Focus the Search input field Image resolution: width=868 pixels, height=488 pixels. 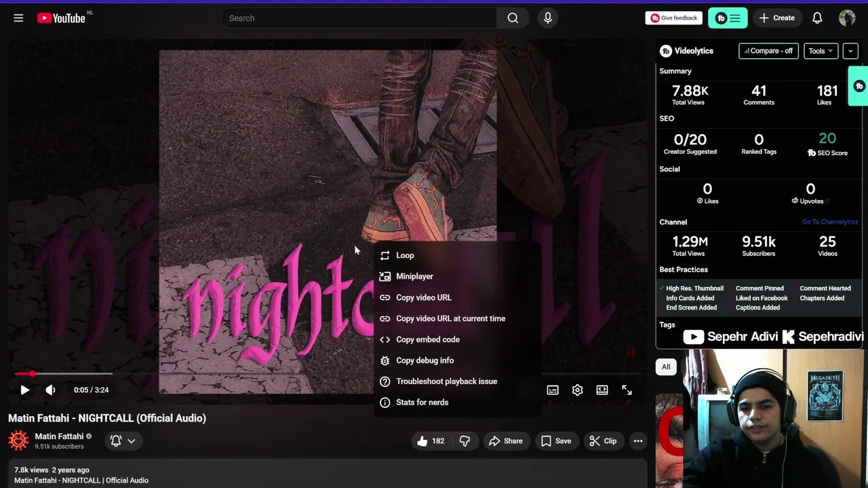[x=359, y=18]
